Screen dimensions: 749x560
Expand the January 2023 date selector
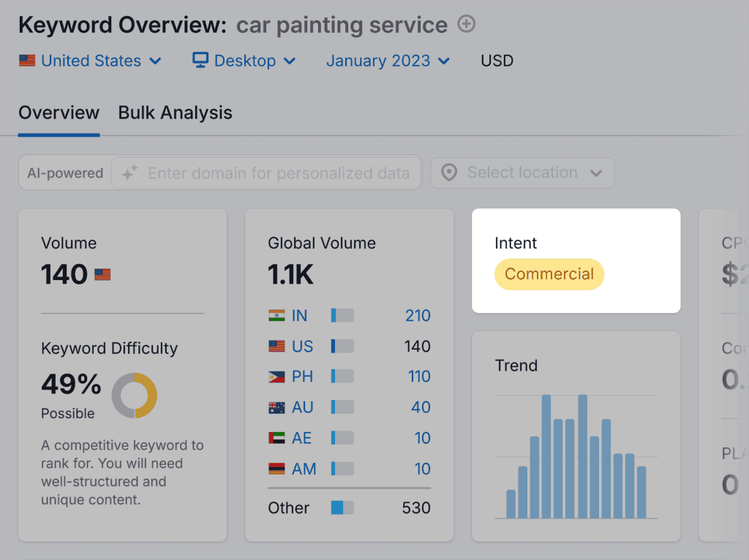point(388,61)
